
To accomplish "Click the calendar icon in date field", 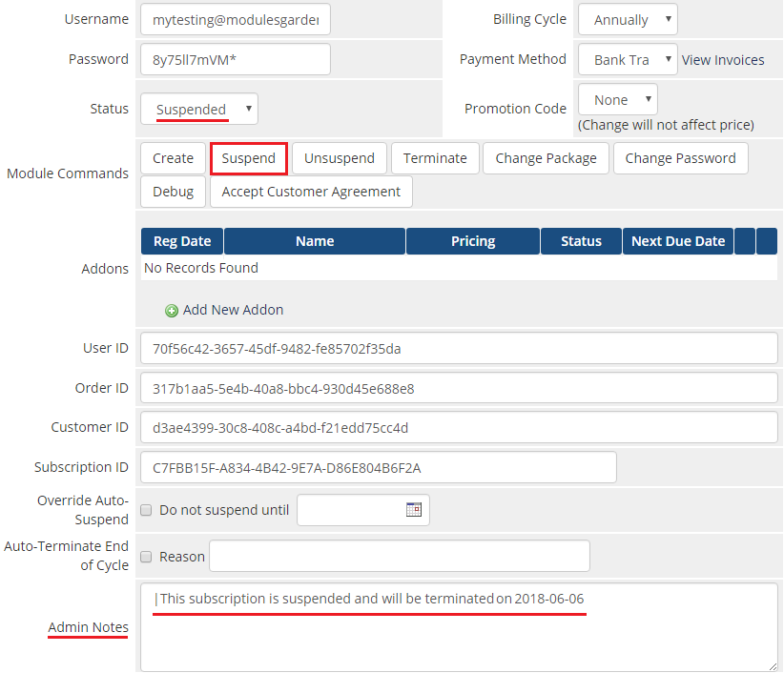I will 413,510.
